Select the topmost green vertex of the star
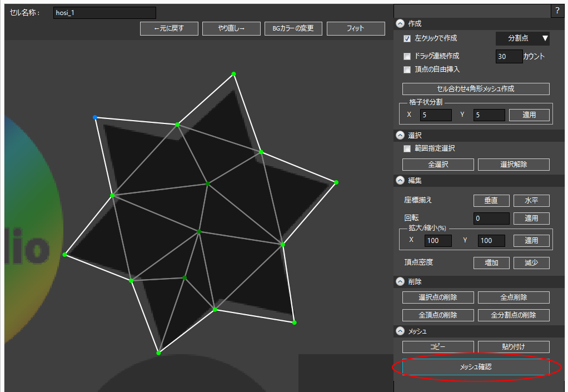 233,74
